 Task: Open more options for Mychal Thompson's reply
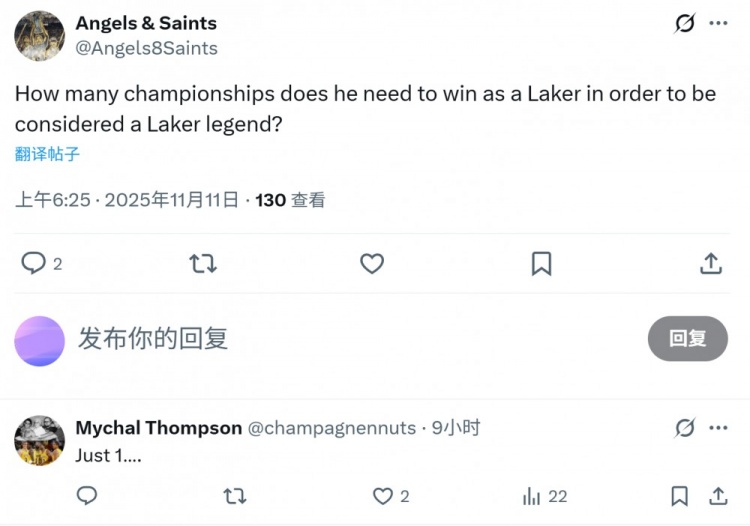pos(718,428)
